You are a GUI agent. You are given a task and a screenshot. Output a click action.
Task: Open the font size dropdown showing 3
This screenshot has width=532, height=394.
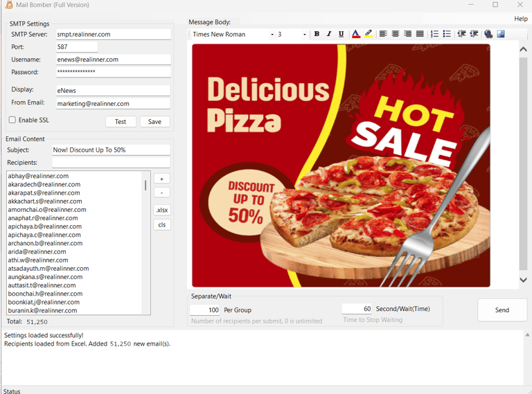(x=304, y=35)
